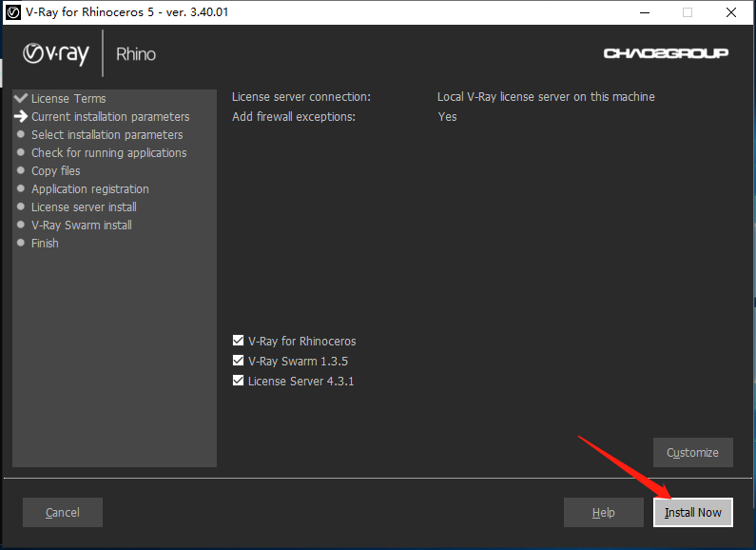This screenshot has height=550, width=756.
Task: Click Check for running applications step
Action: [x=109, y=153]
